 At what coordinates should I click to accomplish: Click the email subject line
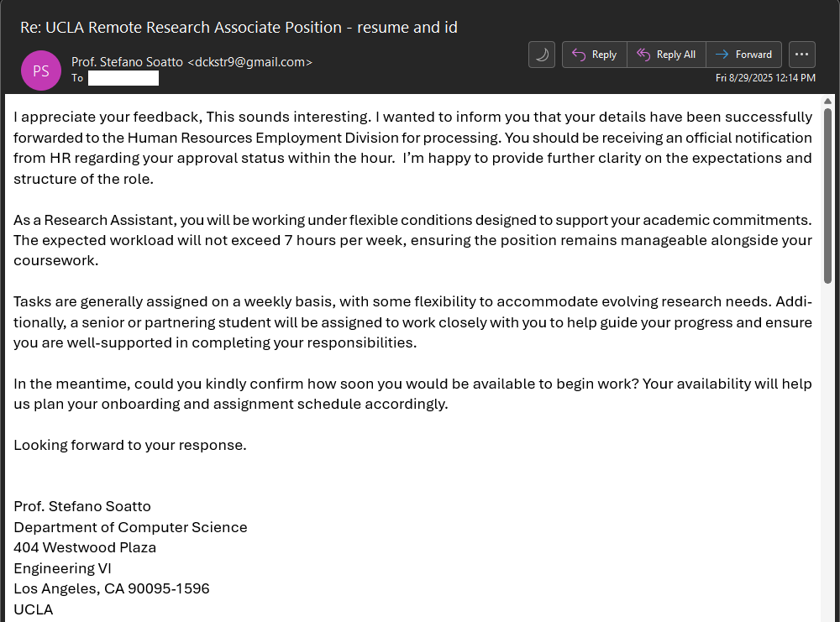click(239, 27)
